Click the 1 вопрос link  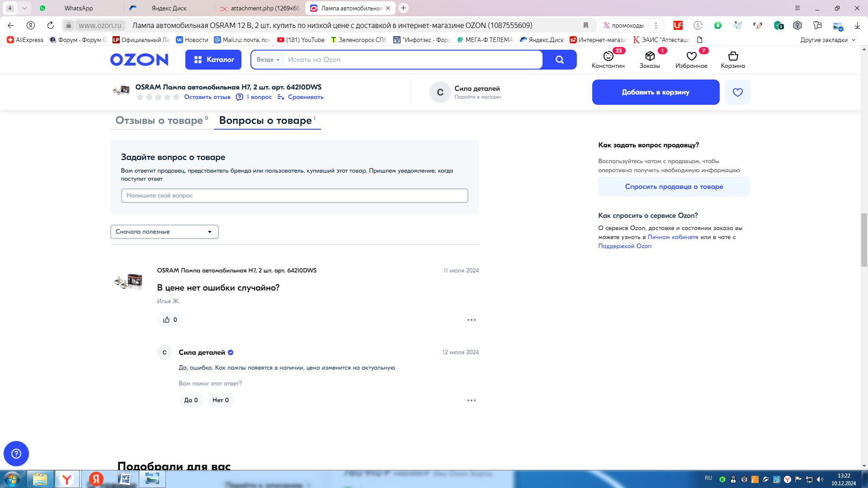pos(255,97)
